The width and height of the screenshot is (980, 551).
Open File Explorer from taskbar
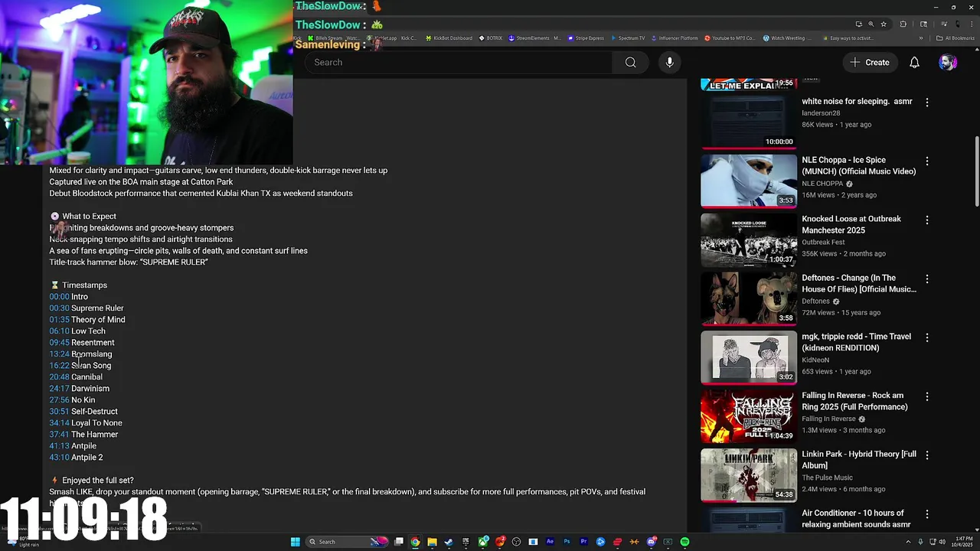[432, 542]
